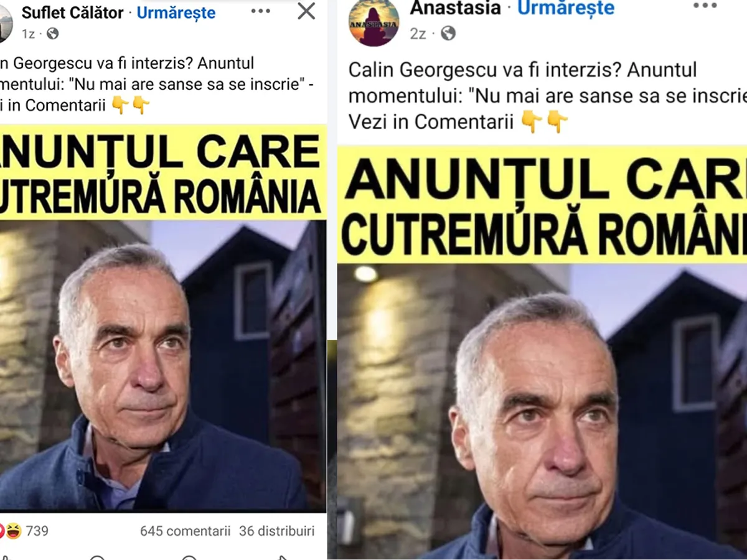The width and height of the screenshot is (747, 560).
Task: Open Anastasia profile name
Action: coord(455,7)
